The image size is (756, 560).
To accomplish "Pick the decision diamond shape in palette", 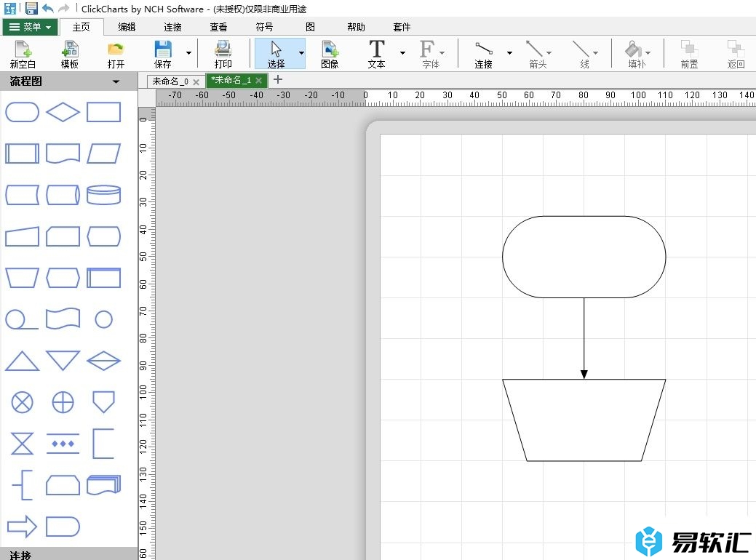I will [x=63, y=112].
